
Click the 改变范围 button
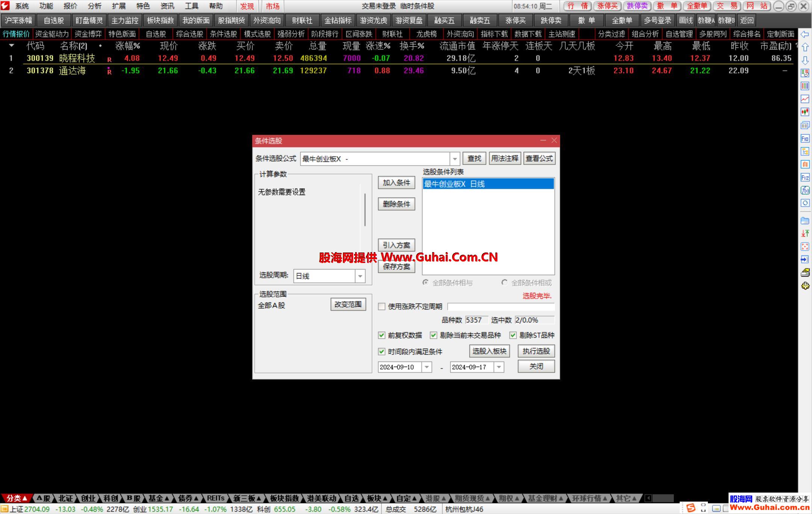pyautogui.click(x=348, y=304)
